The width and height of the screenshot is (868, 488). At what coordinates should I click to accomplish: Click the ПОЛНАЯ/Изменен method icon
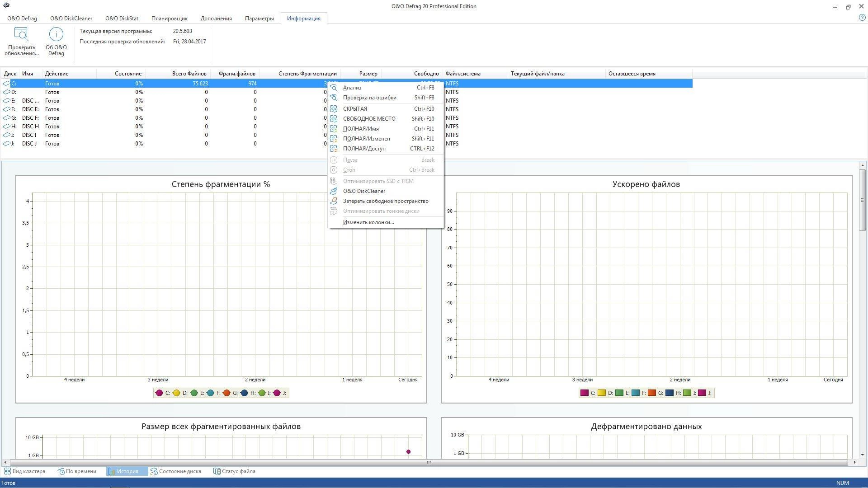tap(334, 139)
